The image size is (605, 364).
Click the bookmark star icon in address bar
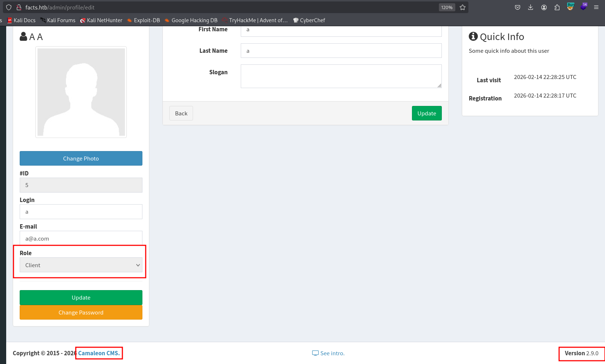pyautogui.click(x=463, y=7)
